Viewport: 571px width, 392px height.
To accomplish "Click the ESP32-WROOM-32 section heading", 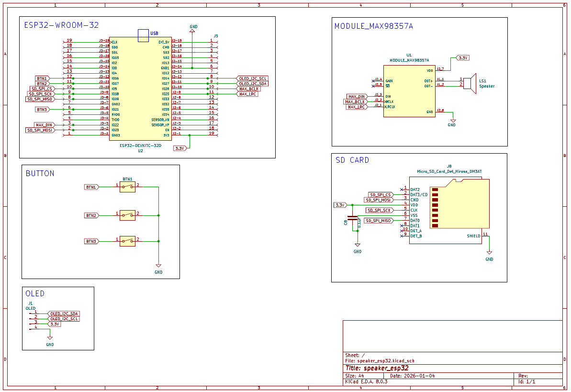I will click(x=61, y=25).
